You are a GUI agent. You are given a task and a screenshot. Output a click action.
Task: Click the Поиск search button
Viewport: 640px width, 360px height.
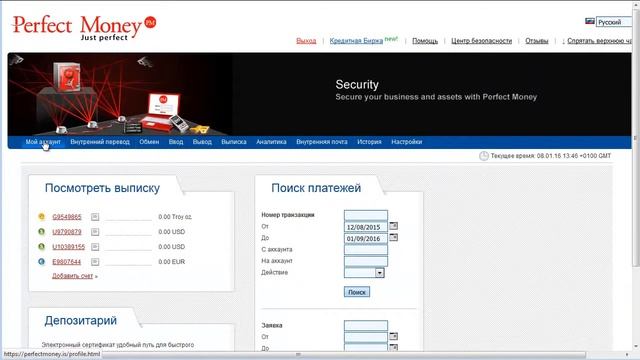pos(357,292)
